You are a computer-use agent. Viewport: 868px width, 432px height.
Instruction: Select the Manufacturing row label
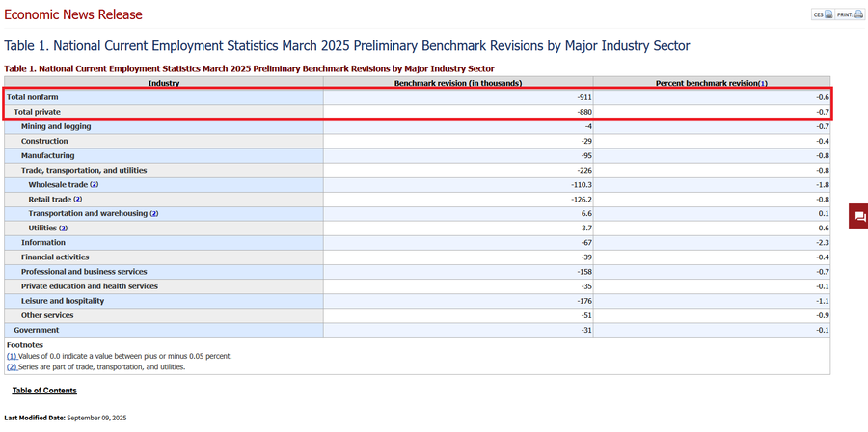point(47,155)
